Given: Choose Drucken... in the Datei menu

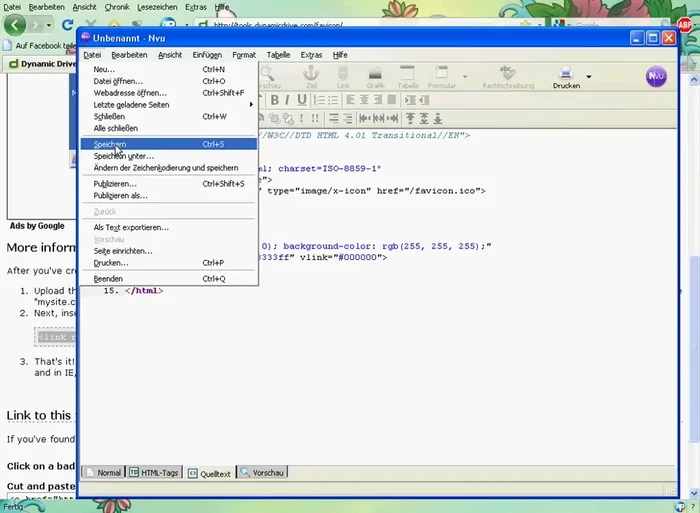Looking at the screenshot, I should 169,263.
